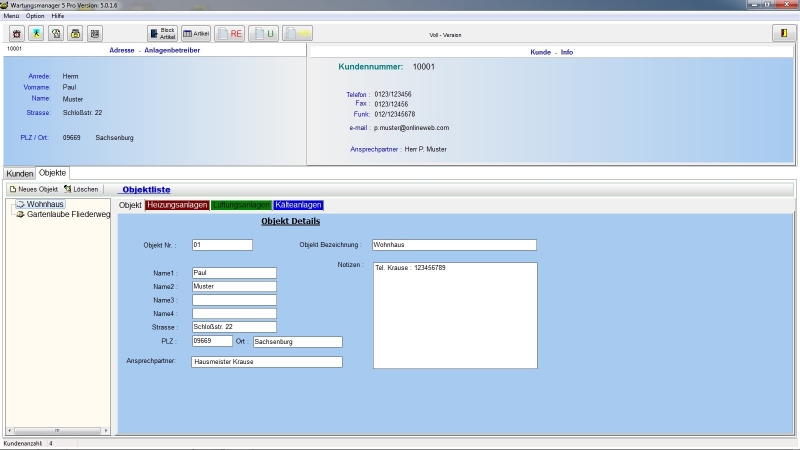The width and height of the screenshot is (800, 450).
Task: Click the Objekt Bezeichnung field
Action: 454,245
